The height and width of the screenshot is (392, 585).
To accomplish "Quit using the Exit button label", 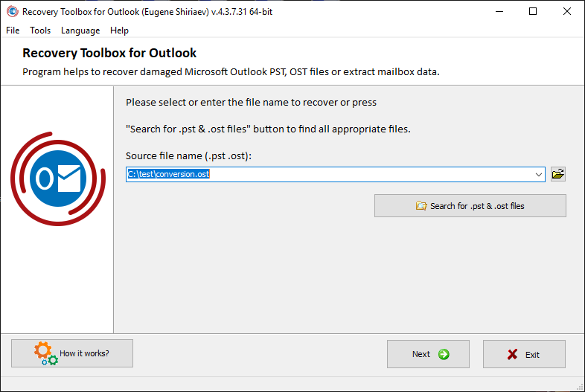I will pos(532,355).
